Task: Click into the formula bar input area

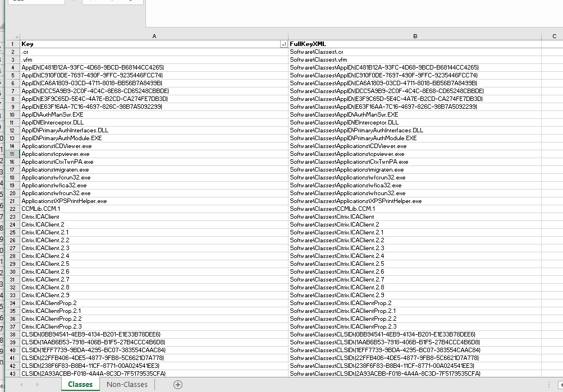Action: point(354,13)
